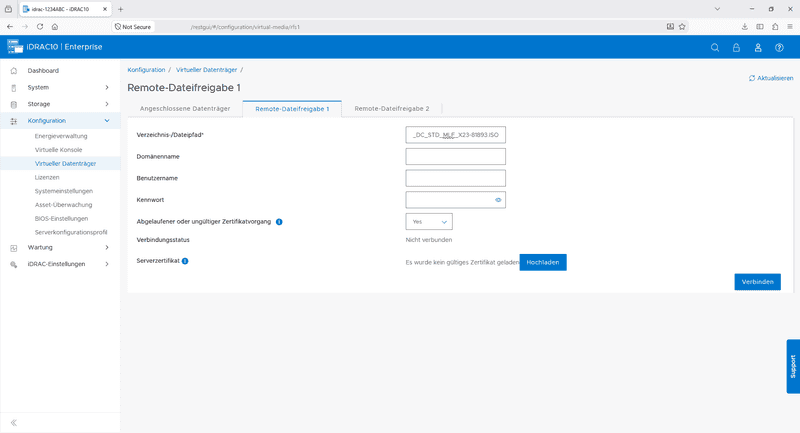The image size is (800, 433).
Task: Click info icon next to Serverzertifikat
Action: click(x=185, y=261)
